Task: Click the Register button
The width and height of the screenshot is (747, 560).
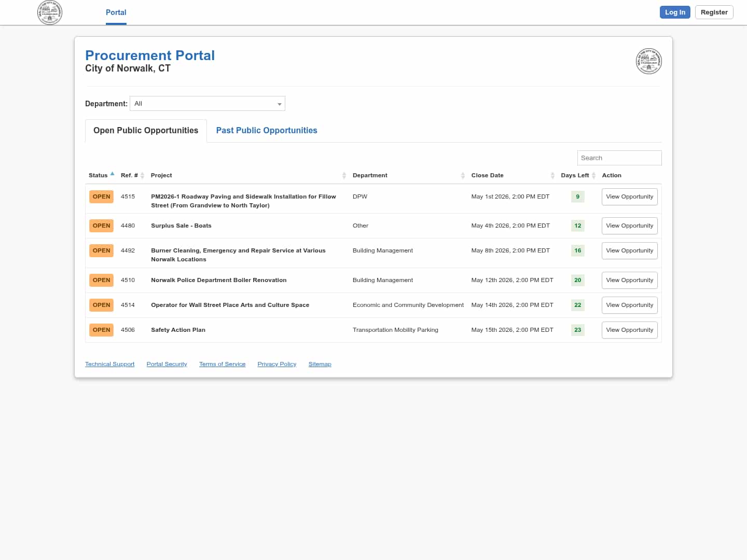Action: [714, 12]
